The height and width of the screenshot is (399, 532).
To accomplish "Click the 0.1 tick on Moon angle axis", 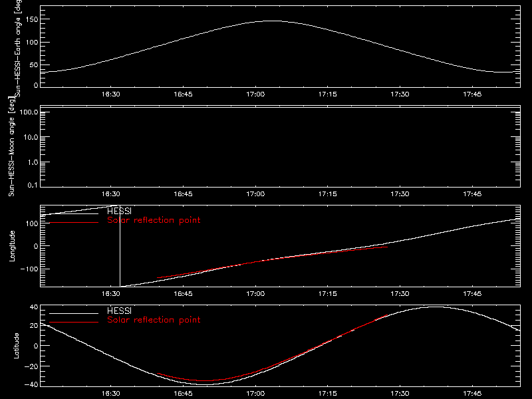I will pos(33,185).
